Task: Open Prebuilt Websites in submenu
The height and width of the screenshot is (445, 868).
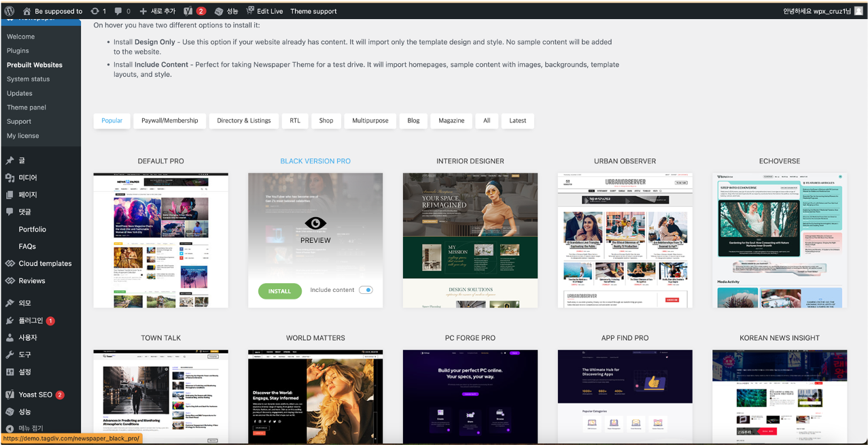Action: coord(35,65)
